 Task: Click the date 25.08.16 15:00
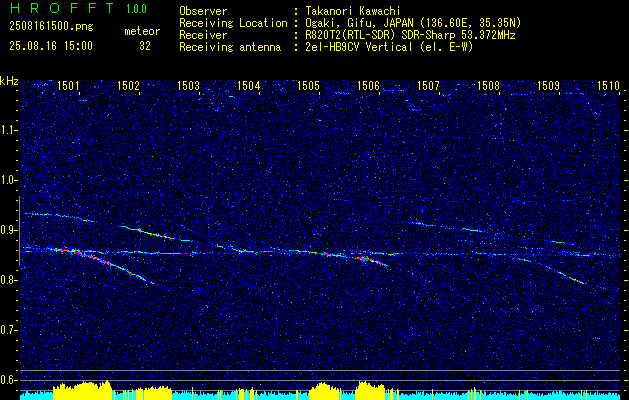(51, 46)
